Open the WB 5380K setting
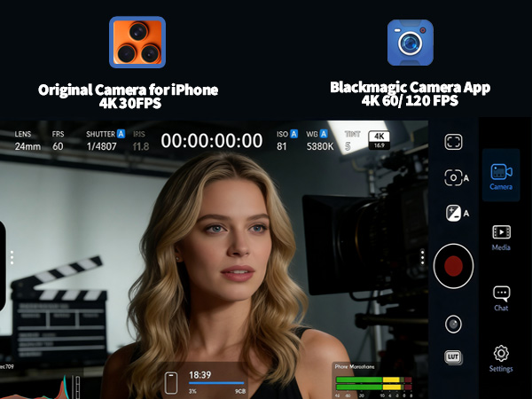Screen dimensions: 532x399 [319, 140]
